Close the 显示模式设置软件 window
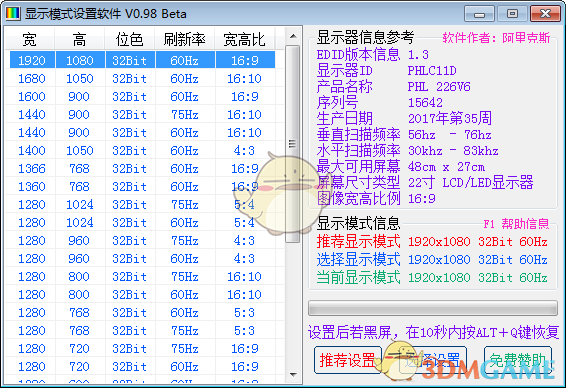 (x=545, y=14)
